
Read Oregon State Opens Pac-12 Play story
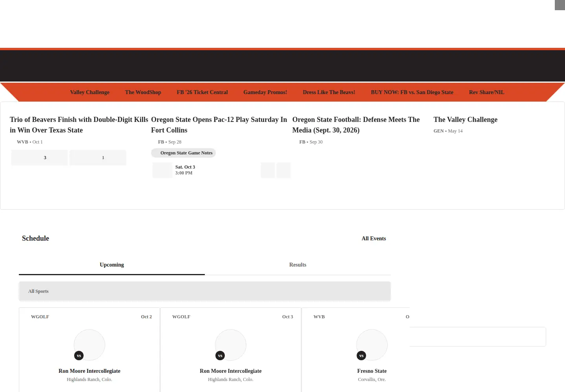[219, 125]
